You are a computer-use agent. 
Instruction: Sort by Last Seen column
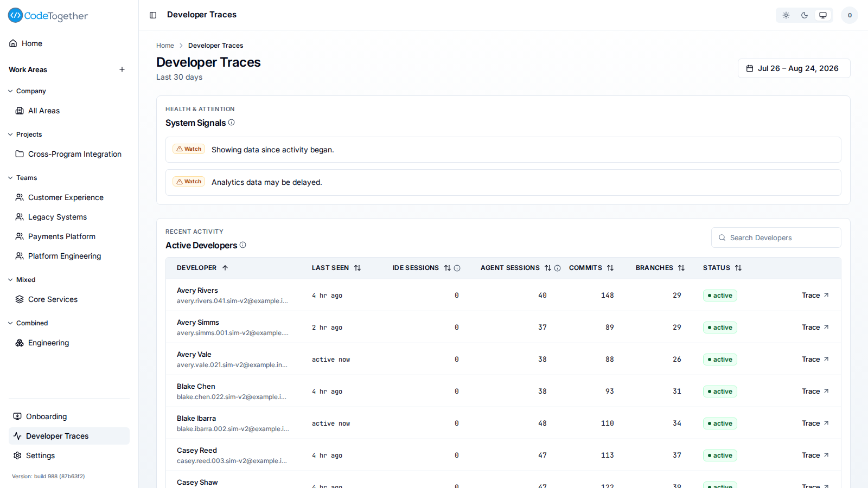point(336,268)
